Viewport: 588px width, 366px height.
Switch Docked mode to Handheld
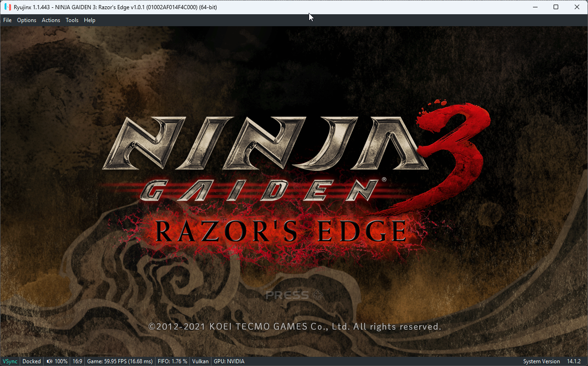31,361
